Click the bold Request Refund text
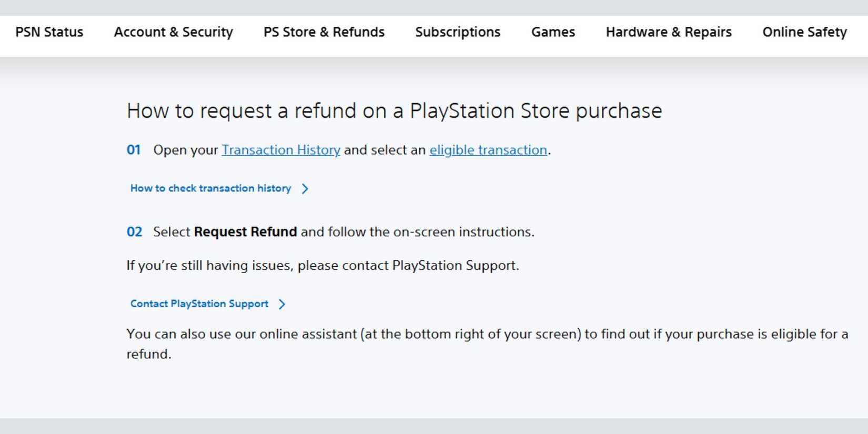This screenshot has width=868, height=434. [x=245, y=232]
